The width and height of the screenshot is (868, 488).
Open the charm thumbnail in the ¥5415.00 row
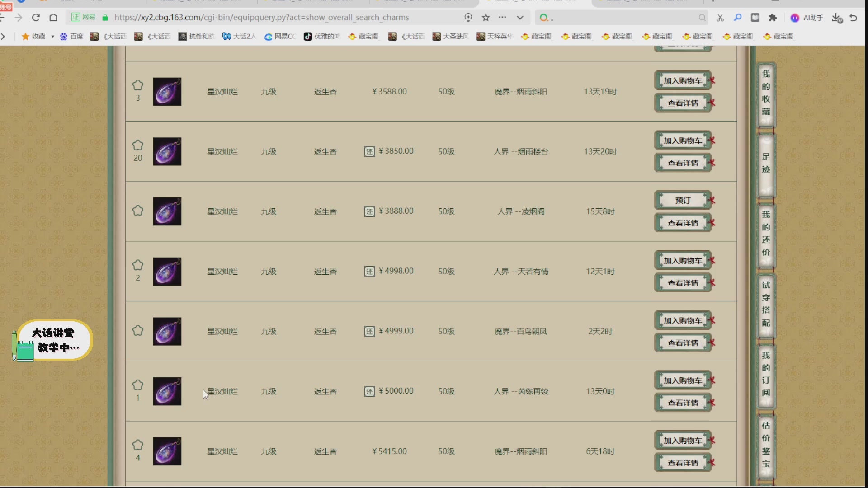167,451
